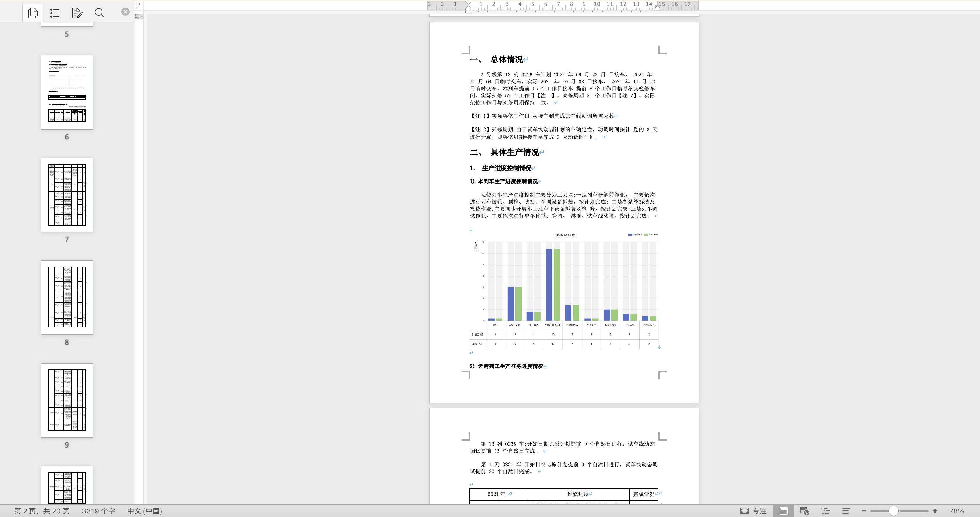Zoom in using the plus button

pos(935,511)
